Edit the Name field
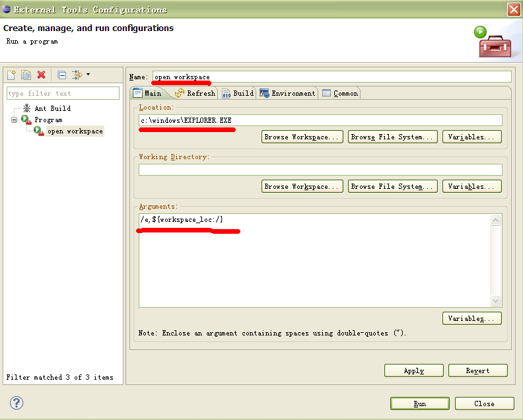Image resolution: width=523 pixels, height=420 pixels. coord(332,77)
